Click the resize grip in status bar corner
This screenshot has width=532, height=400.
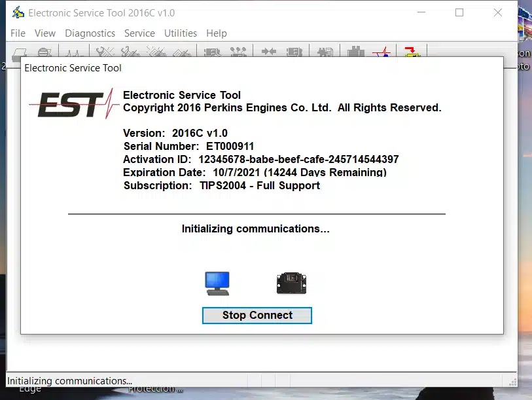tap(510, 382)
